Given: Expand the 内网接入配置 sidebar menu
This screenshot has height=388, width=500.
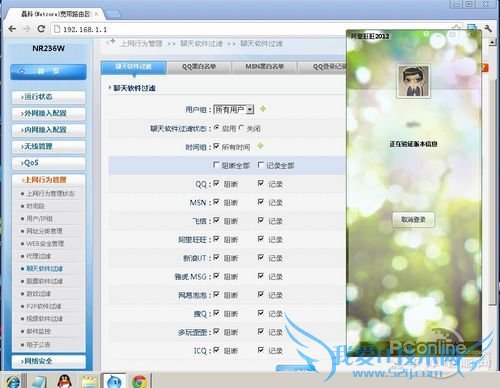Looking at the screenshot, I should pos(49,130).
